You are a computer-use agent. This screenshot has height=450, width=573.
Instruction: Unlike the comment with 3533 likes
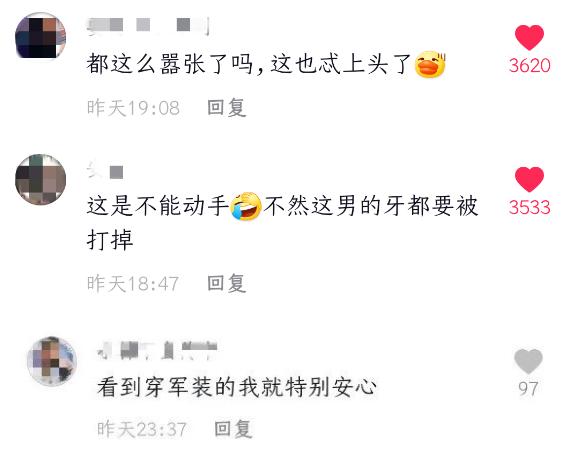(529, 179)
